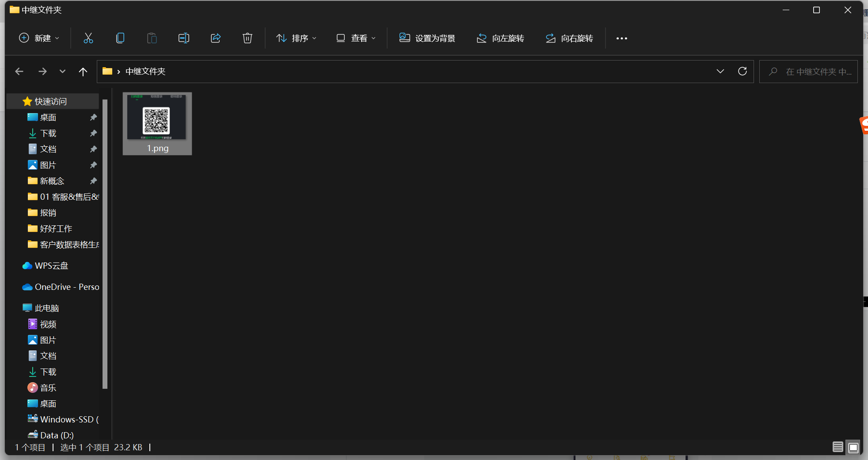Open 图片 under 此电脑

tap(48, 340)
